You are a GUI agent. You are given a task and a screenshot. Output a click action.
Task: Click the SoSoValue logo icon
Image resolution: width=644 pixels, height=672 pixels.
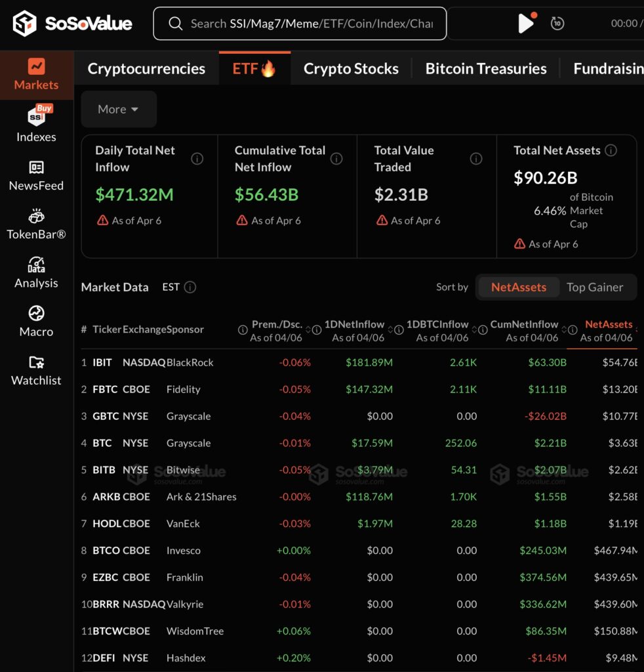pos(26,23)
